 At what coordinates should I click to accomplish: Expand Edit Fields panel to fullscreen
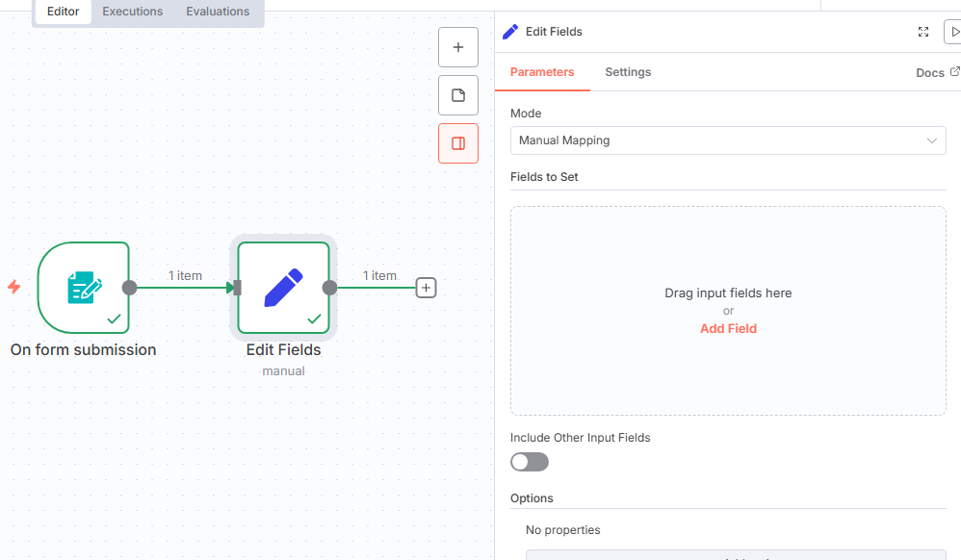click(923, 32)
